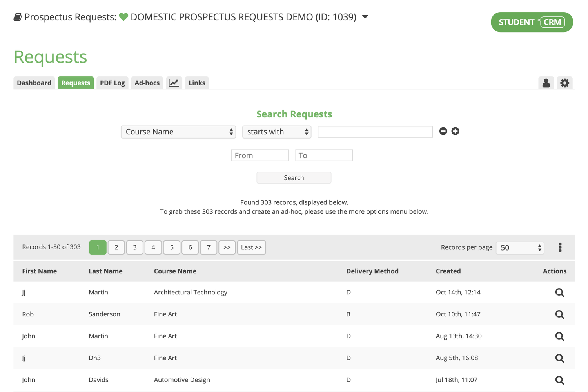Image resolution: width=588 pixels, height=392 pixels.
Task: View Jj Martin's Architectural Technology request details
Action: click(559, 292)
